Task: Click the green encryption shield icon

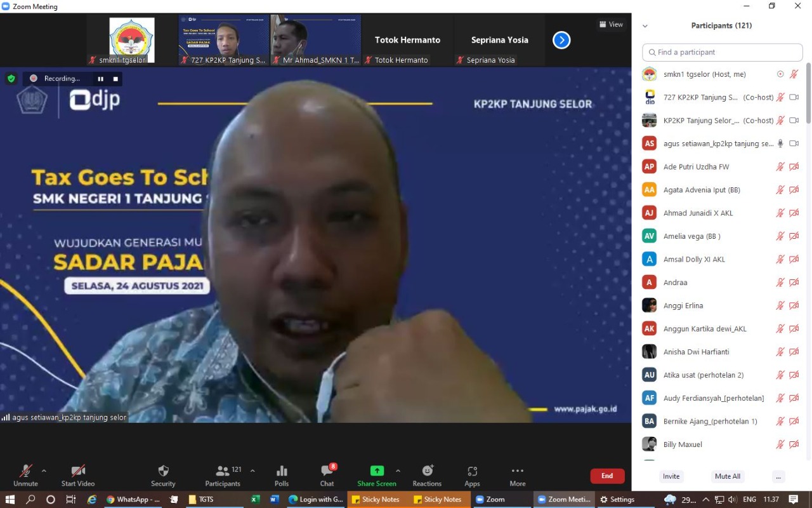Action: pyautogui.click(x=11, y=79)
